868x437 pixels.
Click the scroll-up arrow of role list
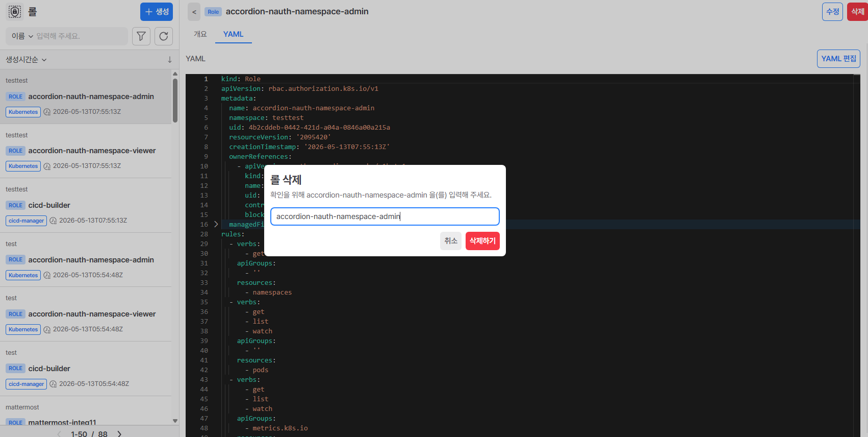point(175,74)
